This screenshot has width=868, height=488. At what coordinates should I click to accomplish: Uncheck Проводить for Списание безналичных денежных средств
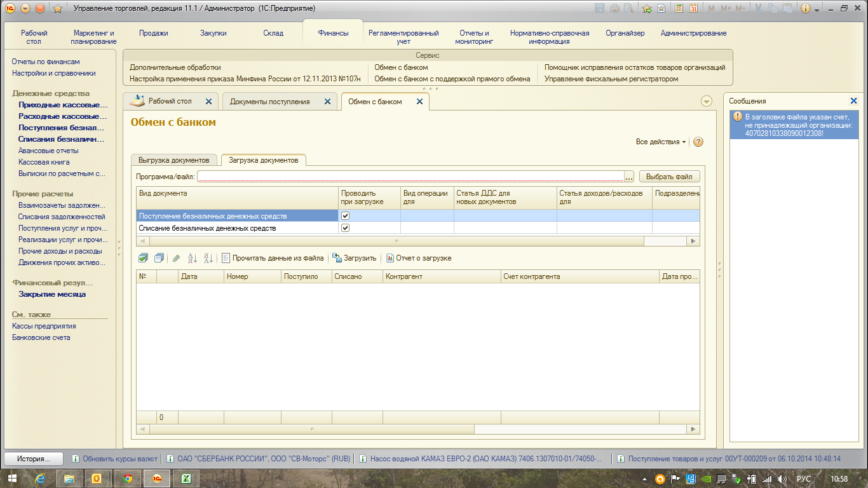point(346,228)
